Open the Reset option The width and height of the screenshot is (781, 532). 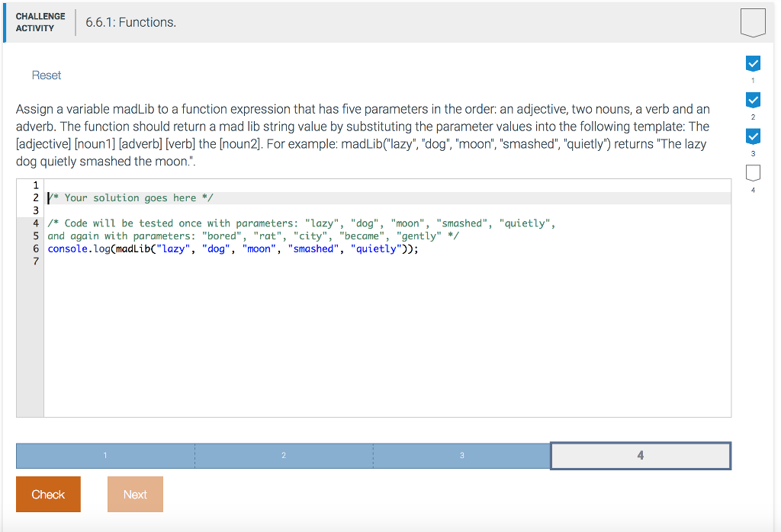click(46, 75)
